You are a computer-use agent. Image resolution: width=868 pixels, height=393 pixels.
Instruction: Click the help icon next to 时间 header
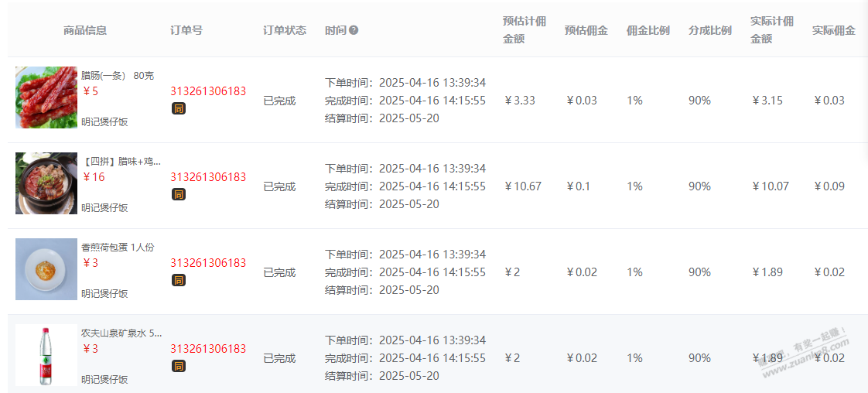click(354, 30)
